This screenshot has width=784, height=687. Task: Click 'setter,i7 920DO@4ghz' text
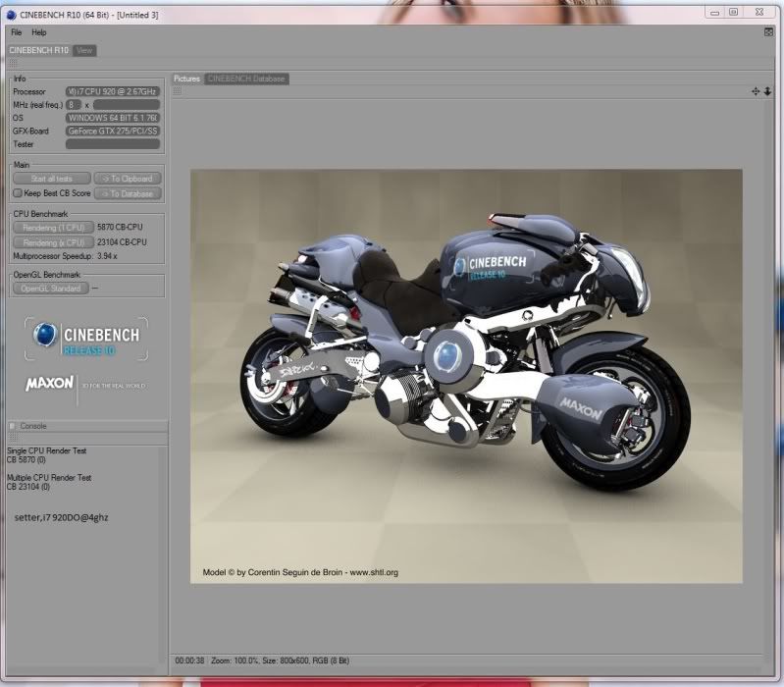coord(62,517)
